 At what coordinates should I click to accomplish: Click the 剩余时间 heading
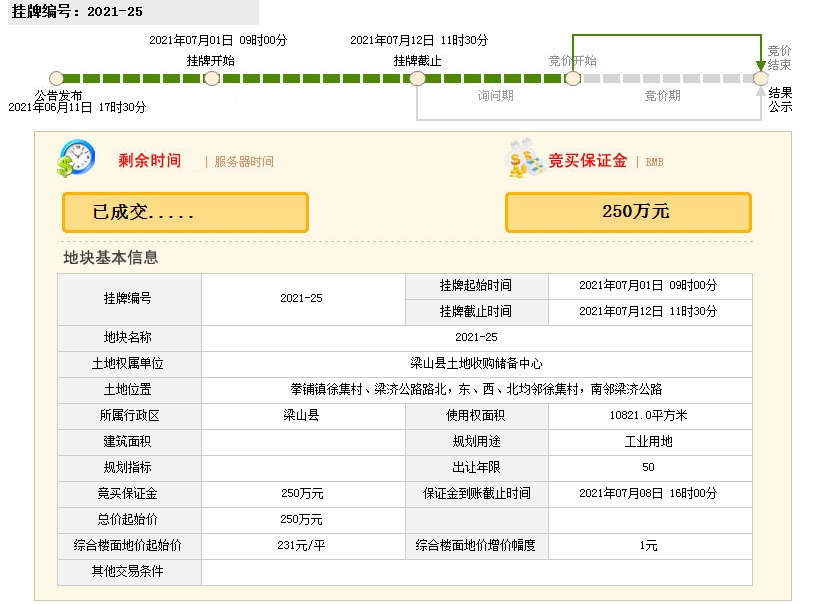coord(149,160)
